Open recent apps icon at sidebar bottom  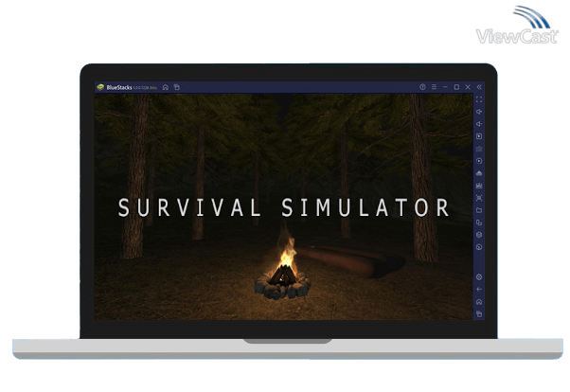pyautogui.click(x=479, y=314)
